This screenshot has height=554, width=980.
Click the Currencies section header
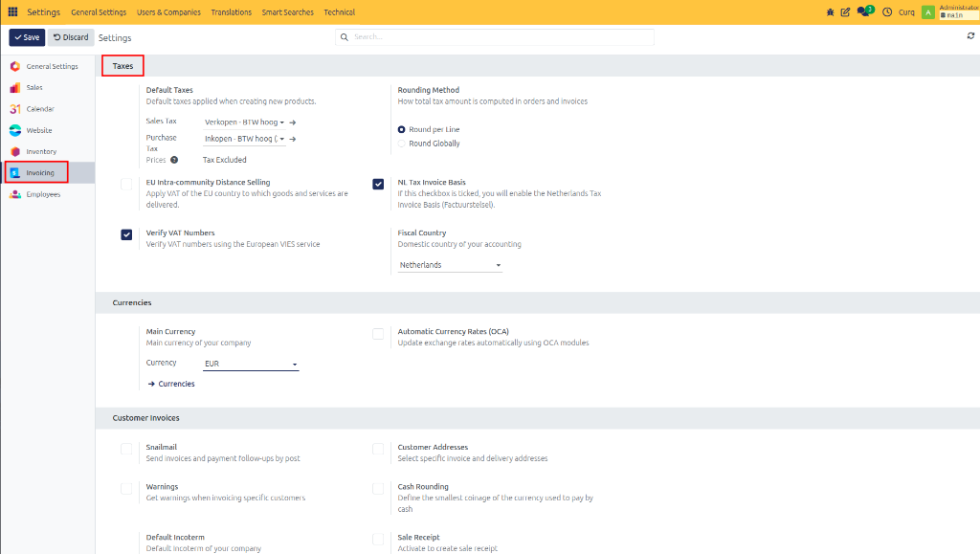coord(132,302)
